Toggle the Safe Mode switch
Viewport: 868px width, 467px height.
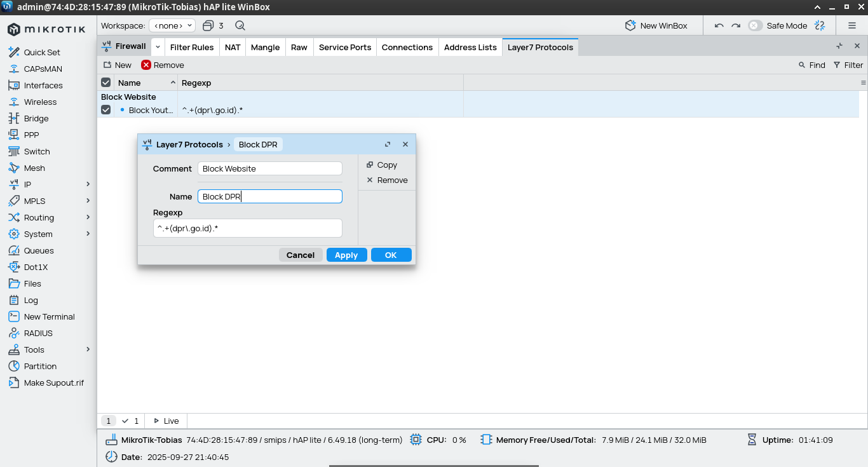tap(755, 25)
